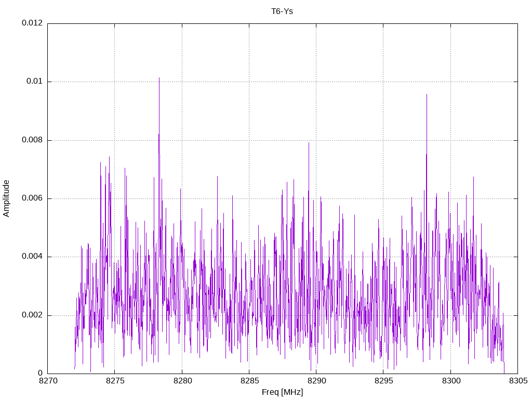Click the second-highest peak tip near 8298 MHz
The width and height of the screenshot is (532, 399).
click(x=427, y=95)
